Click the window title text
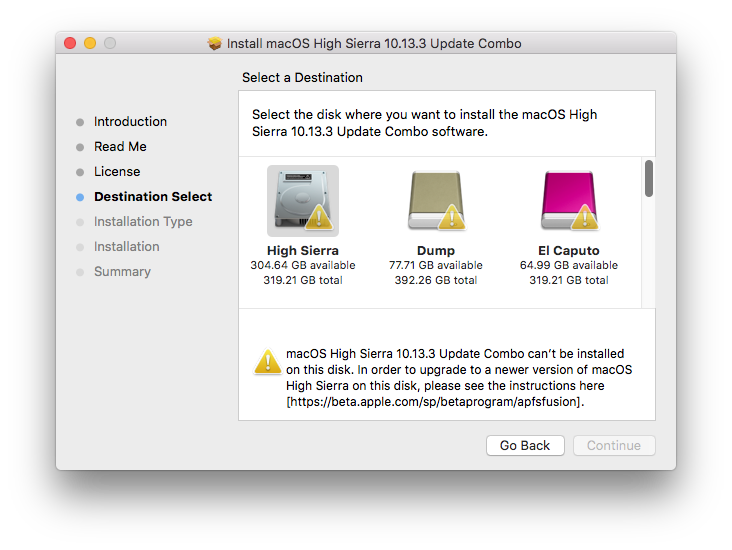 [374, 43]
